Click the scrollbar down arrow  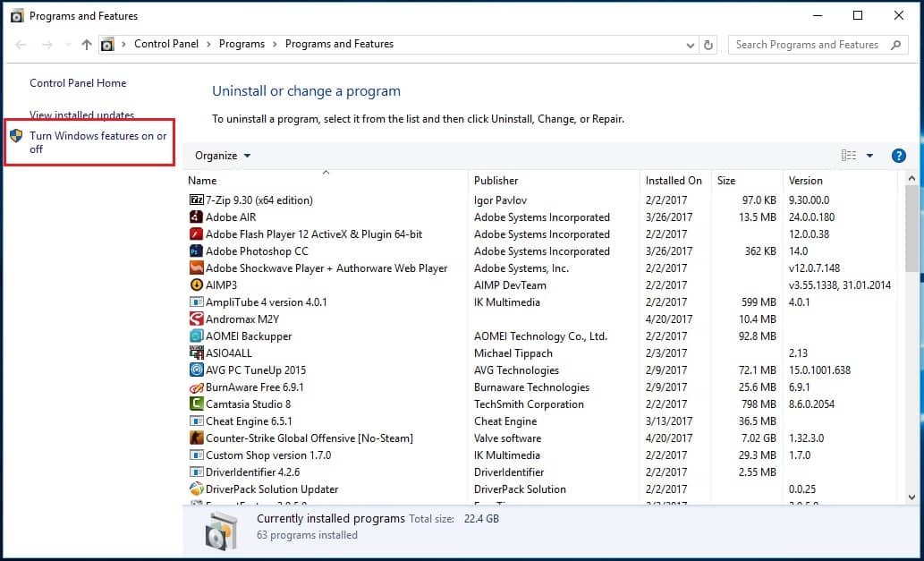pos(911,497)
